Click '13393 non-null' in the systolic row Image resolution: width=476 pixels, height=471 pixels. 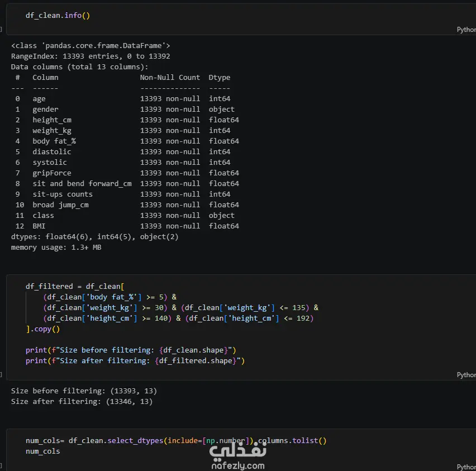point(170,163)
